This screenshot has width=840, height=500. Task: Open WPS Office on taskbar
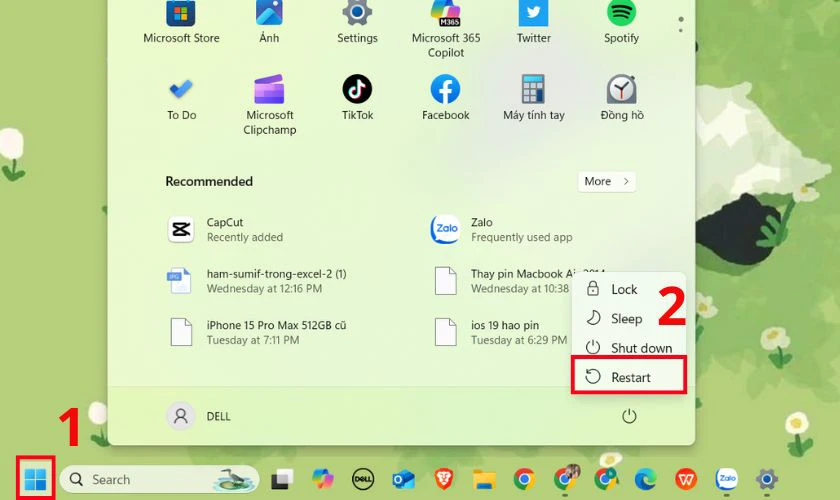pos(686,479)
